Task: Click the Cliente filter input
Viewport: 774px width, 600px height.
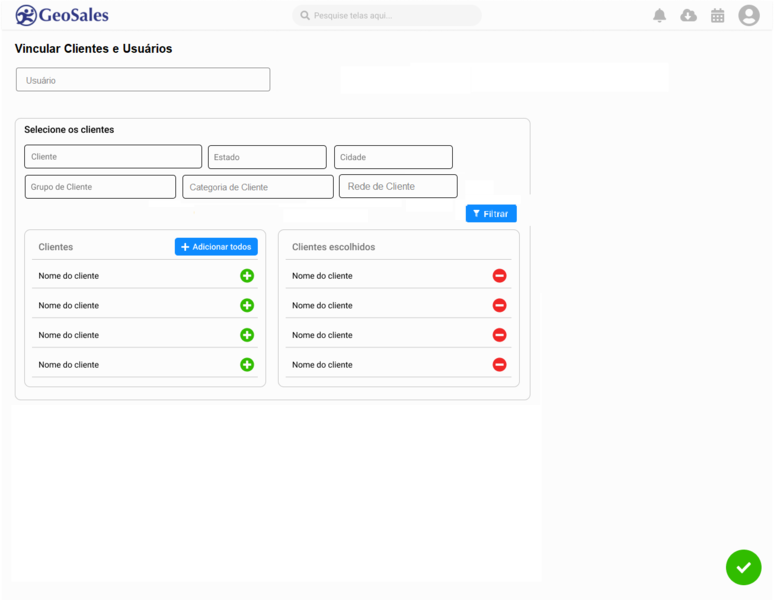Action: pos(113,156)
